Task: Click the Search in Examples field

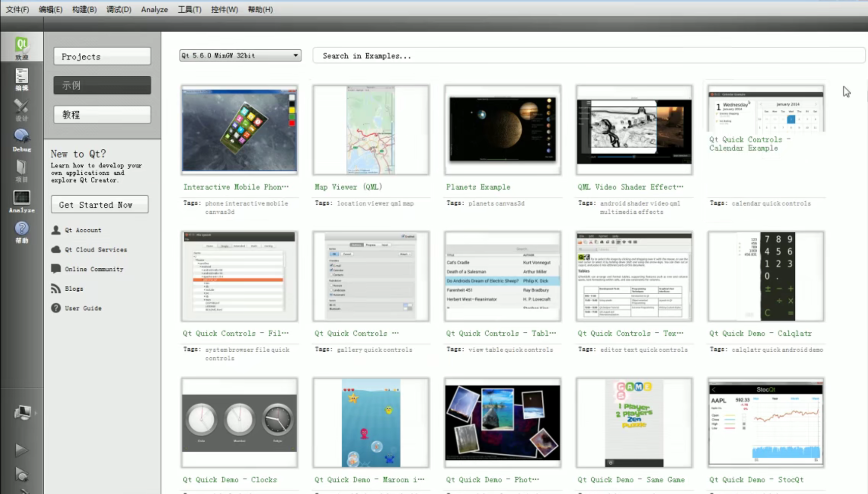Action: pyautogui.click(x=589, y=56)
